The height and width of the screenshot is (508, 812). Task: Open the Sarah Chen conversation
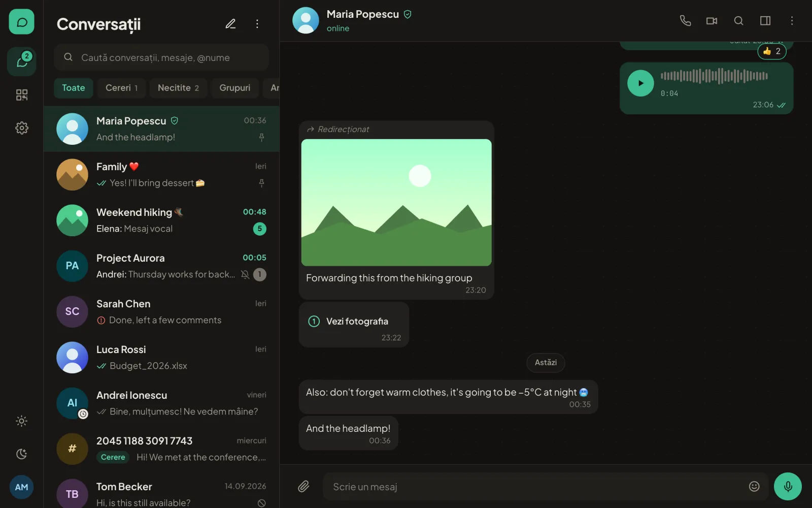(161, 312)
